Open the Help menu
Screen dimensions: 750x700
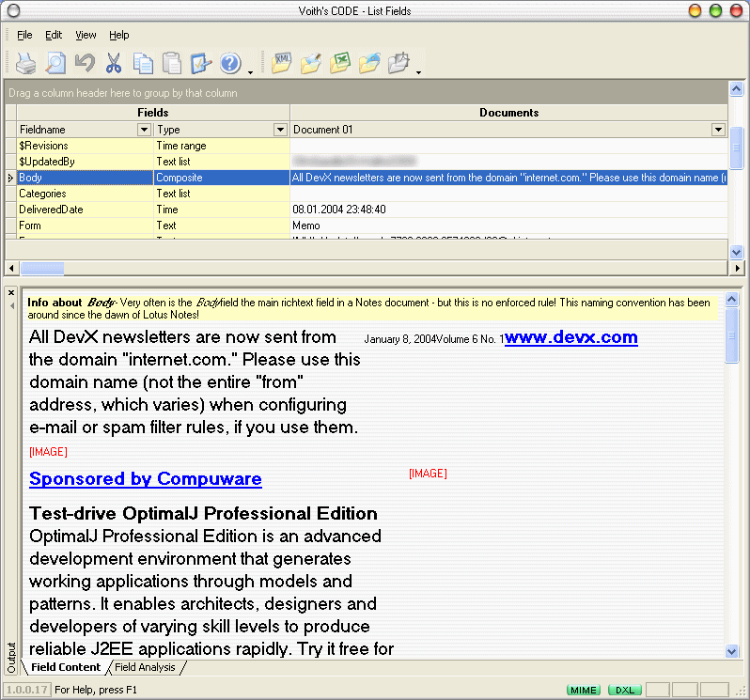pyautogui.click(x=118, y=35)
